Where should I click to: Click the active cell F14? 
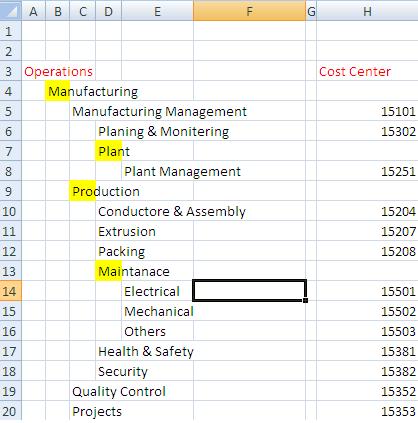pos(249,291)
